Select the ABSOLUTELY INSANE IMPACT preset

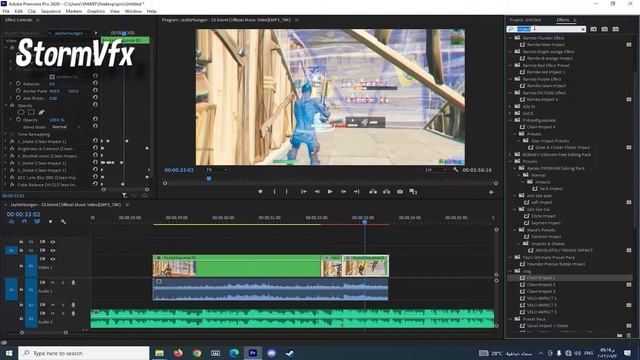[x=564, y=250]
